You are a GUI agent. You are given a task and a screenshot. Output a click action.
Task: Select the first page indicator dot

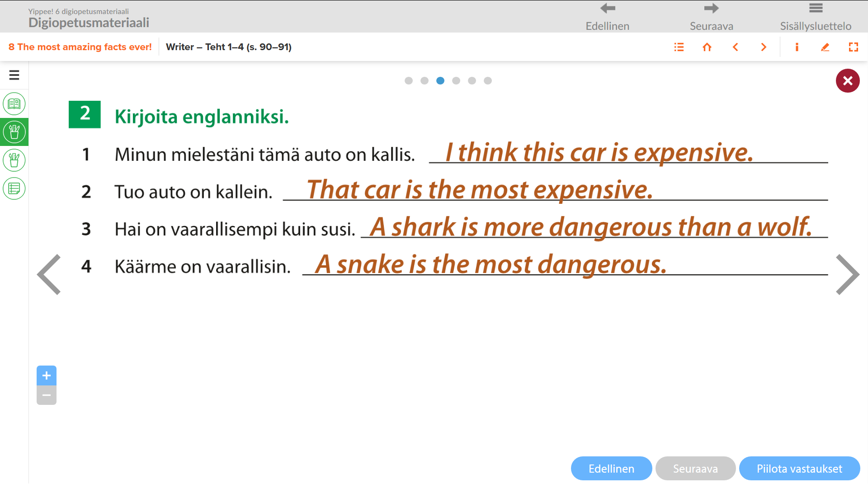[409, 80]
